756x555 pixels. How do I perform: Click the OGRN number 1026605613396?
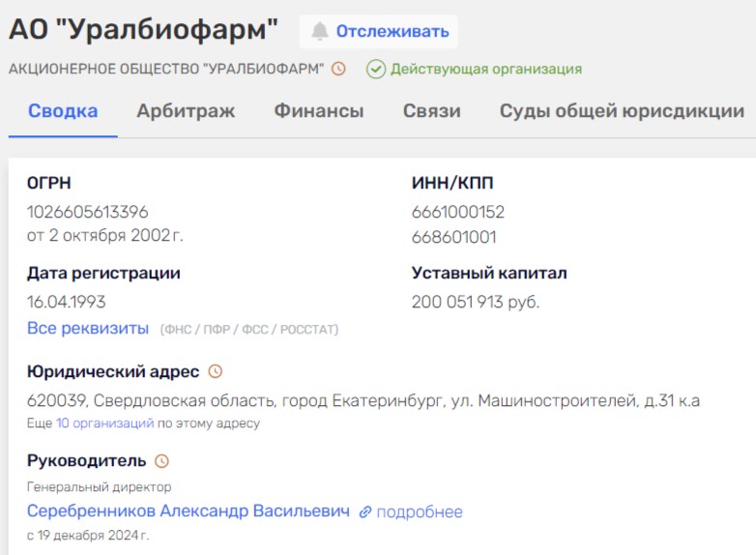88,212
